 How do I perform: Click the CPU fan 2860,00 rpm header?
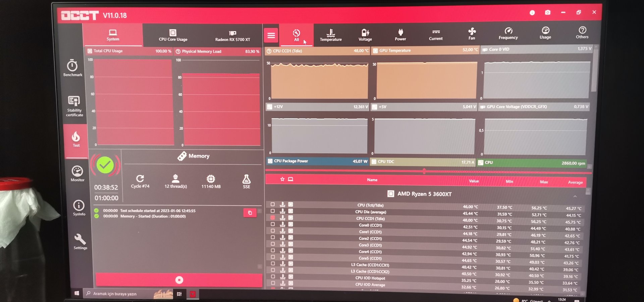tap(532, 163)
